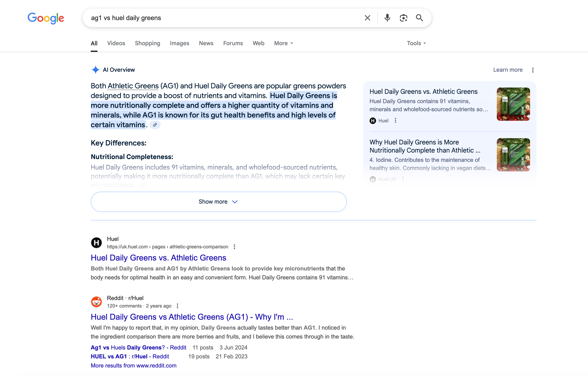Viewport: 588px width, 376px height.
Task: Click Learn more about AI Overview
Action: (x=508, y=70)
